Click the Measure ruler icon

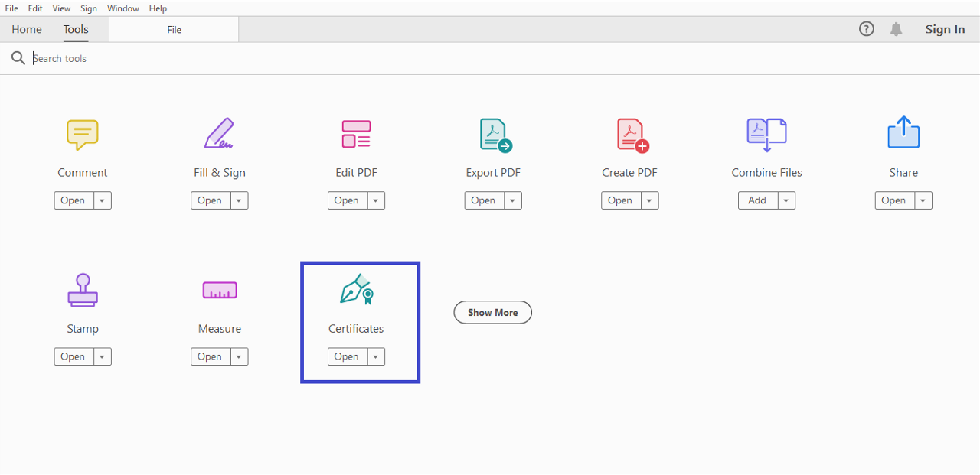pyautogui.click(x=220, y=291)
